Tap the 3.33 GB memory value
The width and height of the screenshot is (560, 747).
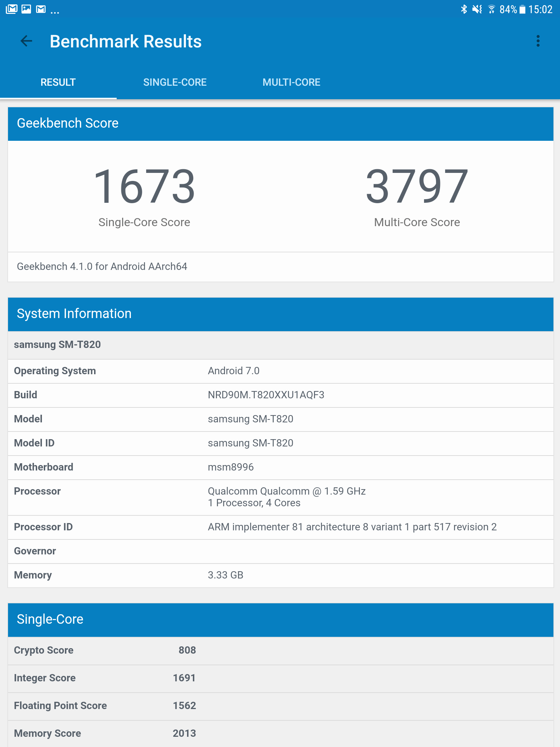226,575
